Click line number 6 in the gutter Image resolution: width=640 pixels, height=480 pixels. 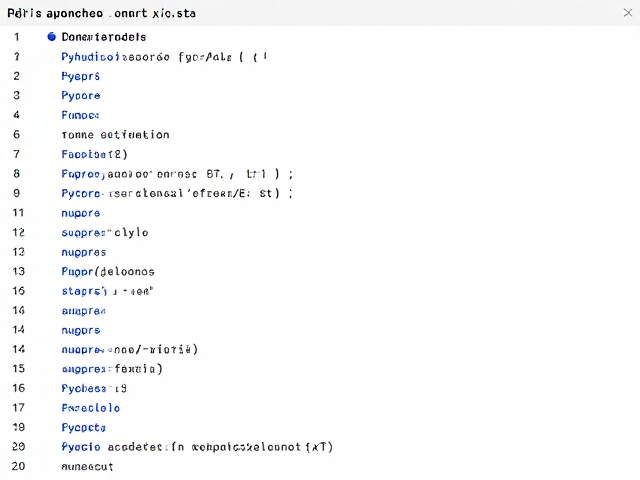[x=16, y=135]
